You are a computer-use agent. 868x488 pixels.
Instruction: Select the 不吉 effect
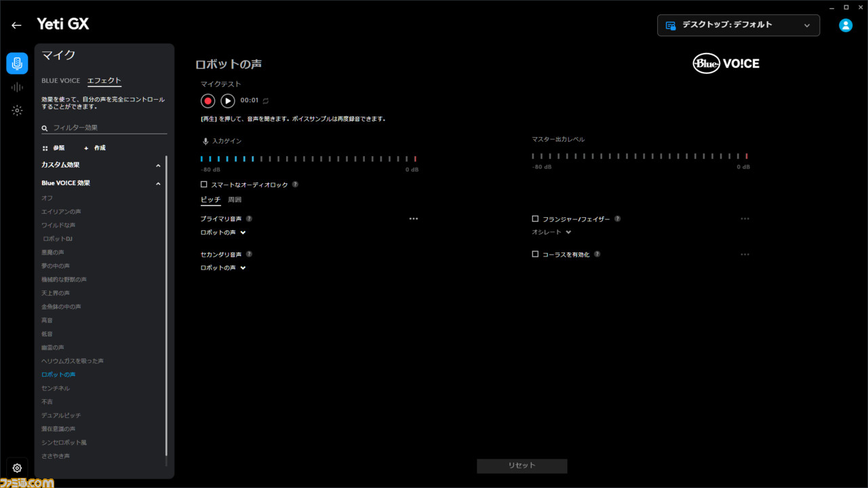(x=47, y=402)
